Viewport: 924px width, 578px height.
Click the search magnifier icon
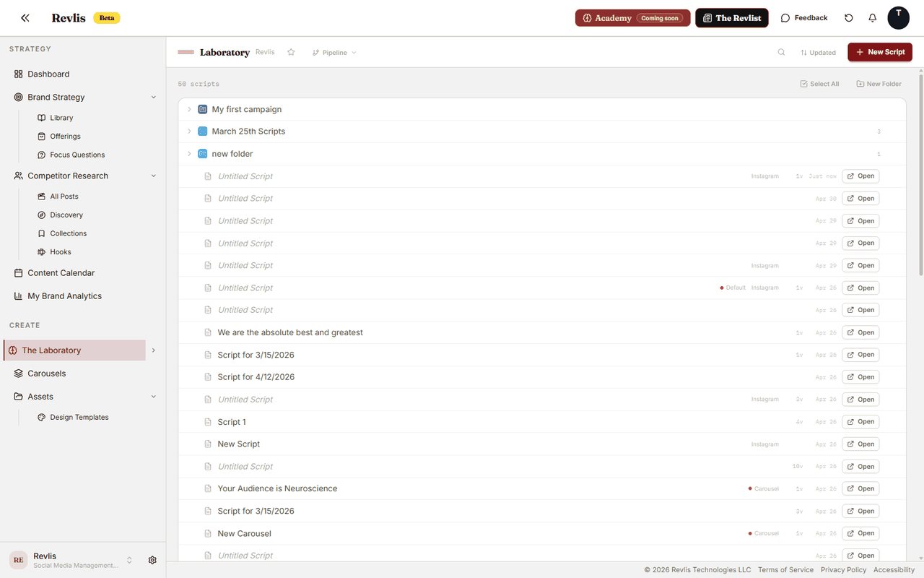click(781, 52)
